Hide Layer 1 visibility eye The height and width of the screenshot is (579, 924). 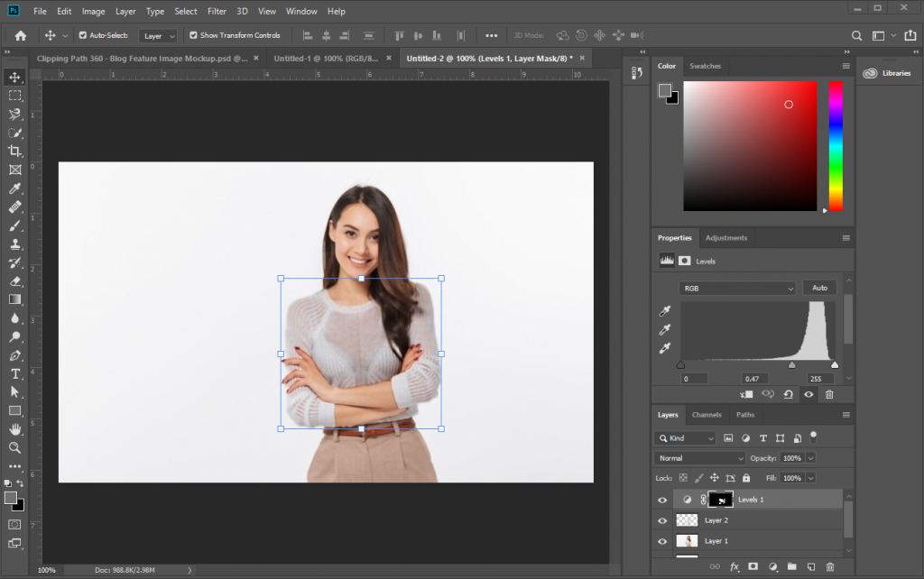(662, 541)
